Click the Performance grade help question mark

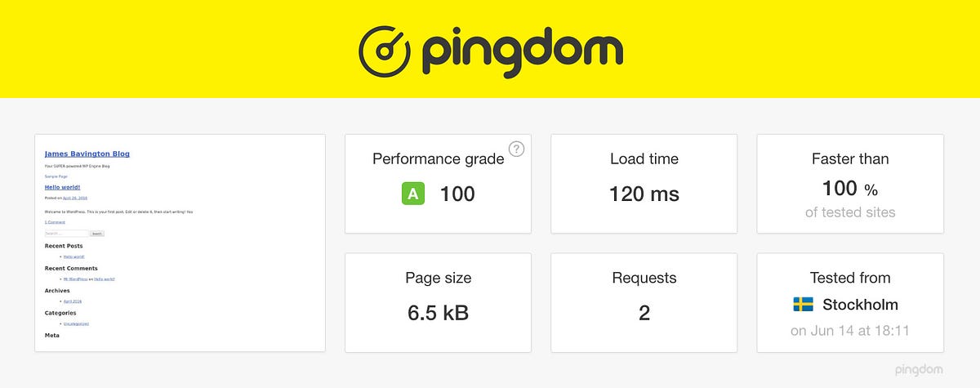(x=516, y=149)
